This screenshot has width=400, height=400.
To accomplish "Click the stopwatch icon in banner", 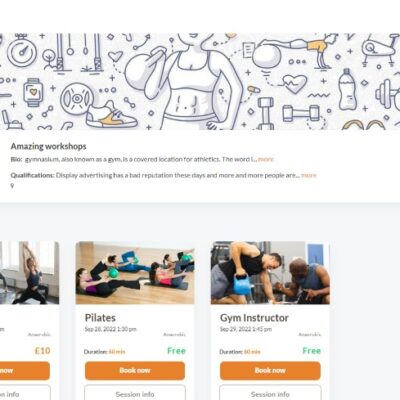I will [x=22, y=50].
